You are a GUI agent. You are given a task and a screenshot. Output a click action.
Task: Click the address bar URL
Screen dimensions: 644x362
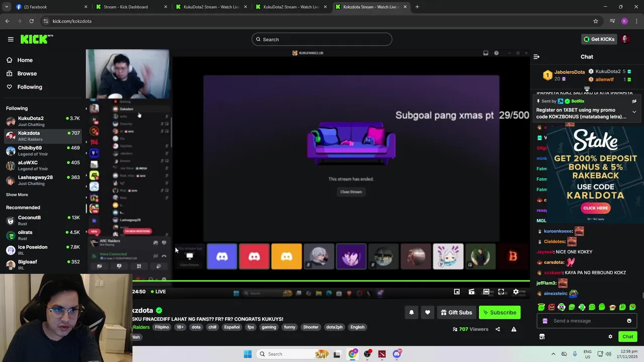(72, 21)
